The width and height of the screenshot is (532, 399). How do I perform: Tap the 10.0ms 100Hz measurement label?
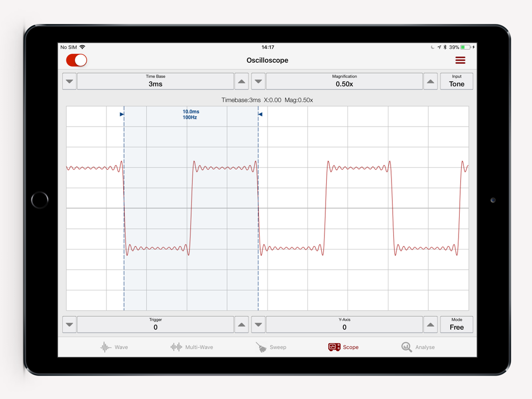point(190,114)
